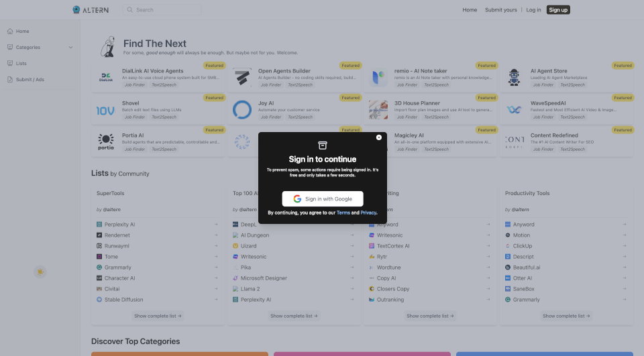Open AI Dungeon list entry
The height and width of the screenshot is (356, 644).
click(255, 235)
